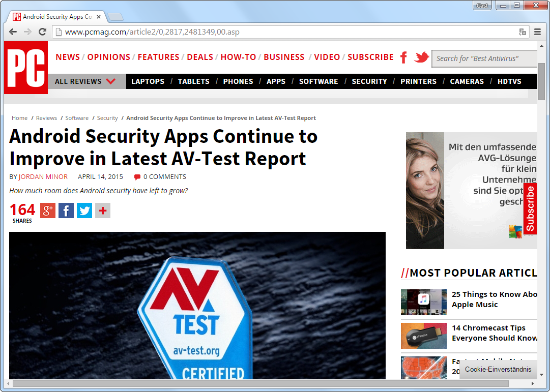Image resolution: width=550 pixels, height=392 pixels.
Task: Share the article via the Facebook share icon
Action: pos(66,210)
